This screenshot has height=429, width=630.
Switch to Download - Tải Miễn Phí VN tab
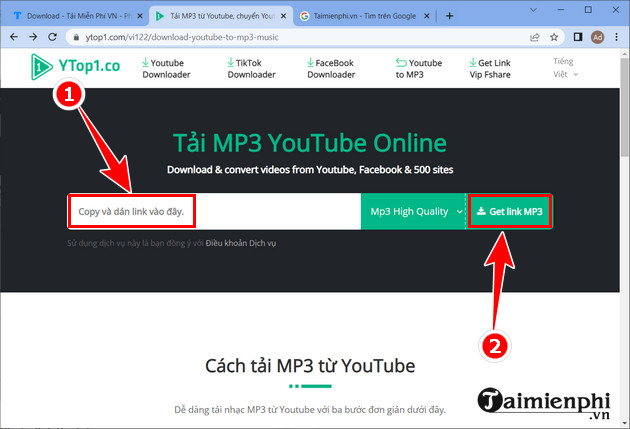point(78,16)
